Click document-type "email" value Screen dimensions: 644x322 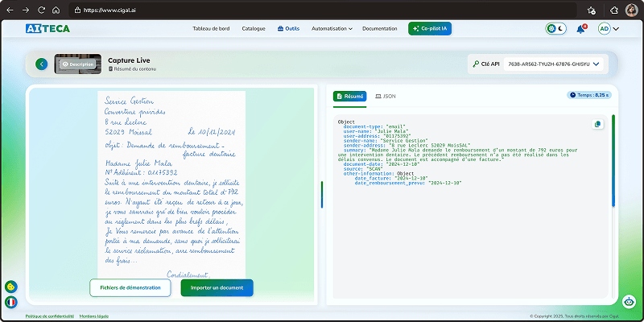point(396,126)
